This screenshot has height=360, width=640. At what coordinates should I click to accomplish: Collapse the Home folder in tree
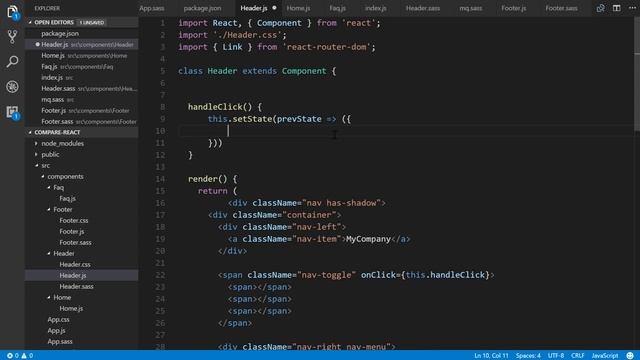click(x=49, y=298)
